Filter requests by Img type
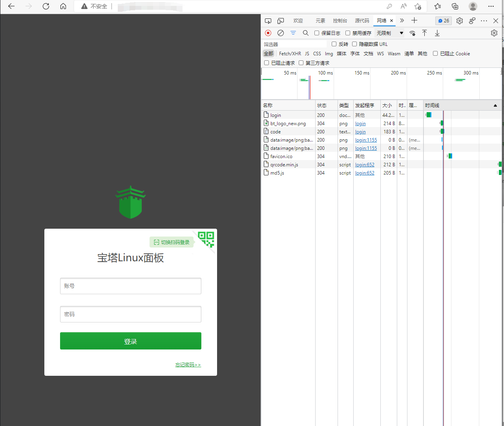Image resolution: width=504 pixels, height=426 pixels. 329,54
